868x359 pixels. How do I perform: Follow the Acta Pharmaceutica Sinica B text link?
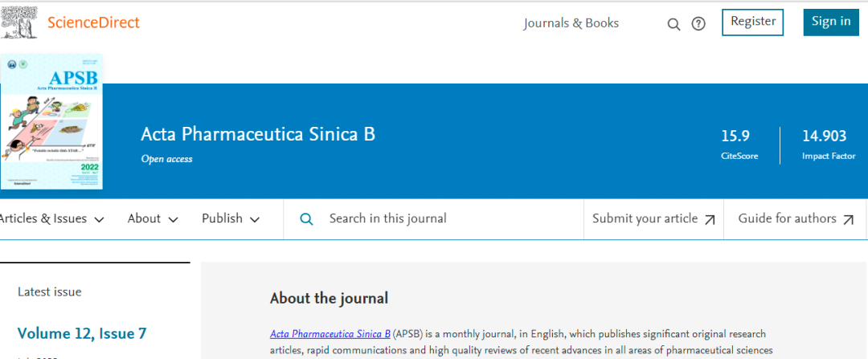click(330, 333)
